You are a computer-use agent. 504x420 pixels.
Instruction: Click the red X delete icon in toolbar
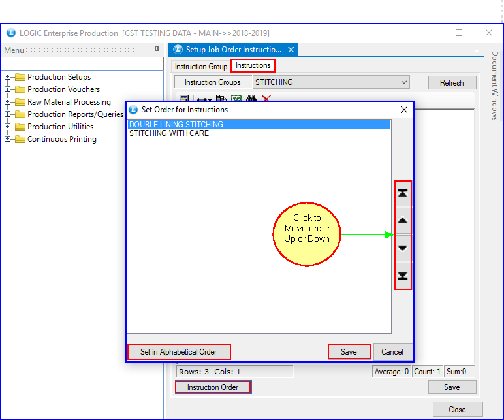[x=266, y=99]
